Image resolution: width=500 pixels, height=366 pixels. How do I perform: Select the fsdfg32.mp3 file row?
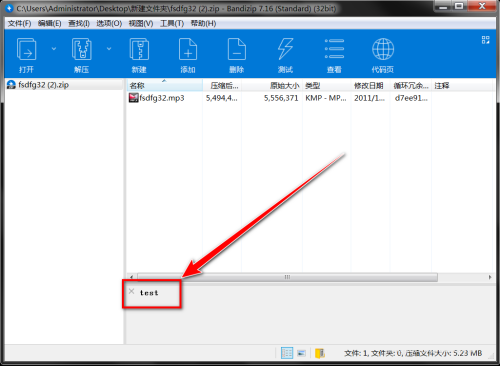click(x=311, y=98)
